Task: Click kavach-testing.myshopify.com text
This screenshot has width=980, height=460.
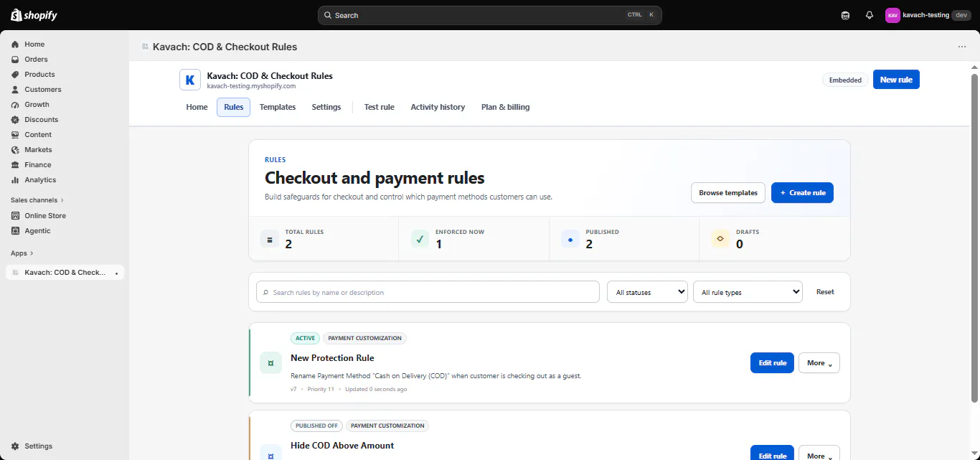Action: coord(251,86)
